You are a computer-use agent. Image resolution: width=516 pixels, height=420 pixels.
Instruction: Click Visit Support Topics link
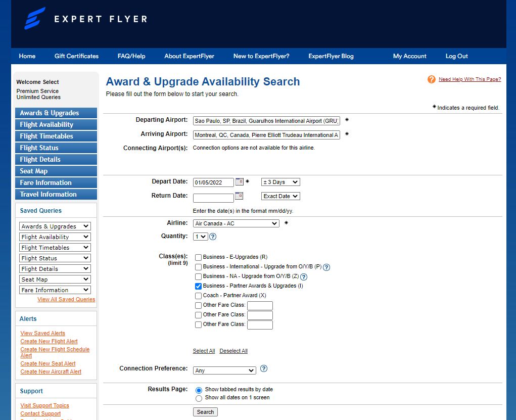[45, 405]
